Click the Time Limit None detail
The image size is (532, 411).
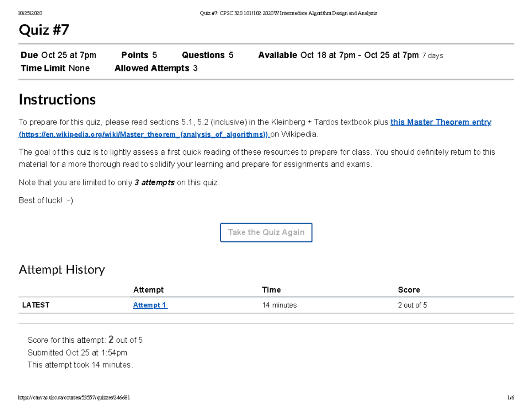pyautogui.click(x=55, y=68)
